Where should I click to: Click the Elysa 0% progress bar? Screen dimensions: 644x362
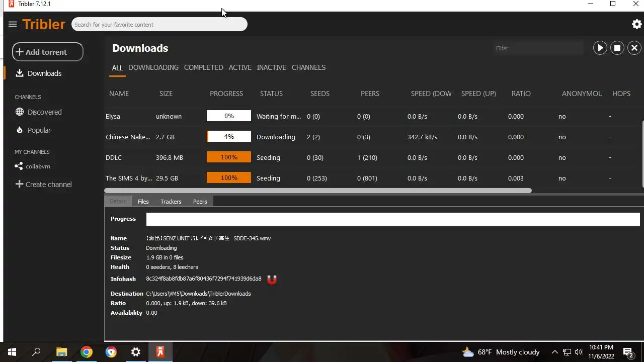(229, 116)
